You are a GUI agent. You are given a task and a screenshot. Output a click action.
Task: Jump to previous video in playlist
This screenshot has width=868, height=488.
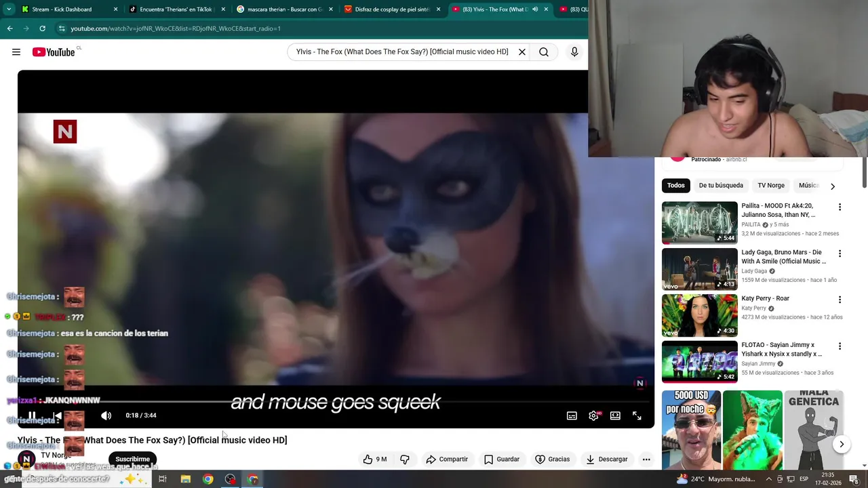(x=57, y=415)
